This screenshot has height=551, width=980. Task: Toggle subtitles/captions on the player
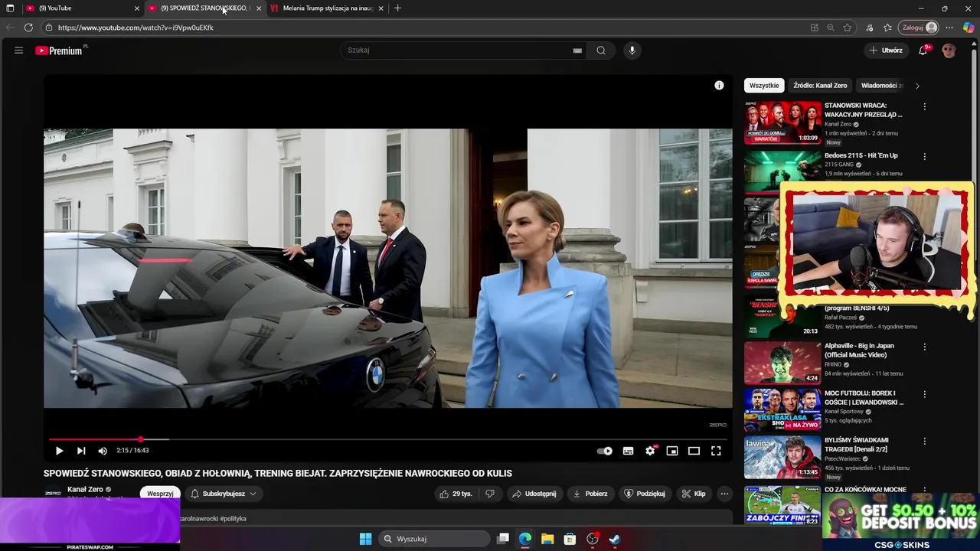[628, 451]
